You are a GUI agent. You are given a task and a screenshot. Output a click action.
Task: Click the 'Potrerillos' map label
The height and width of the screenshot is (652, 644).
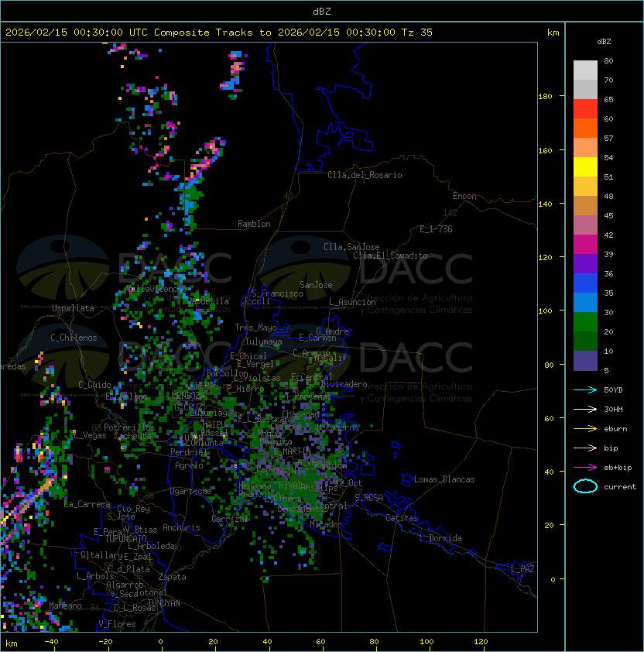click(x=129, y=427)
